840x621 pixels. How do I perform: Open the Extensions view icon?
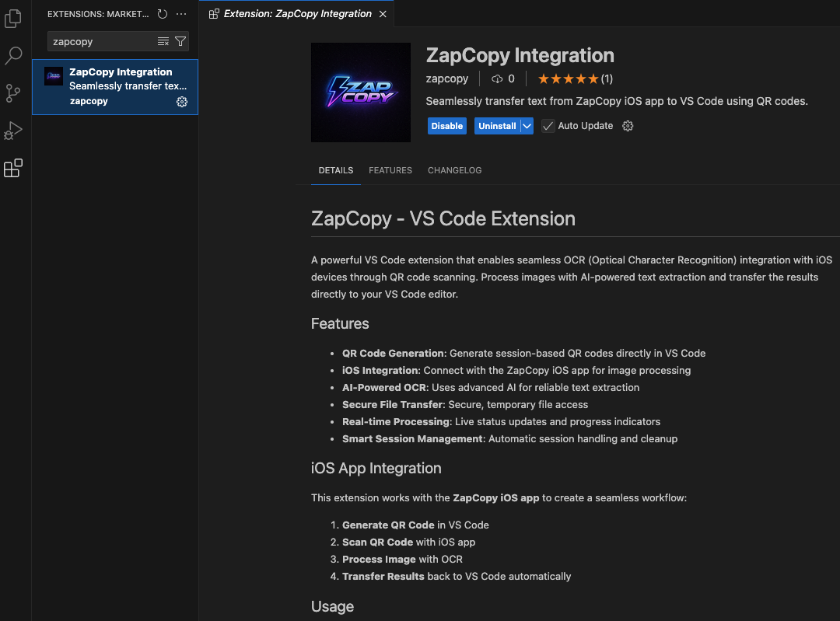click(x=13, y=168)
